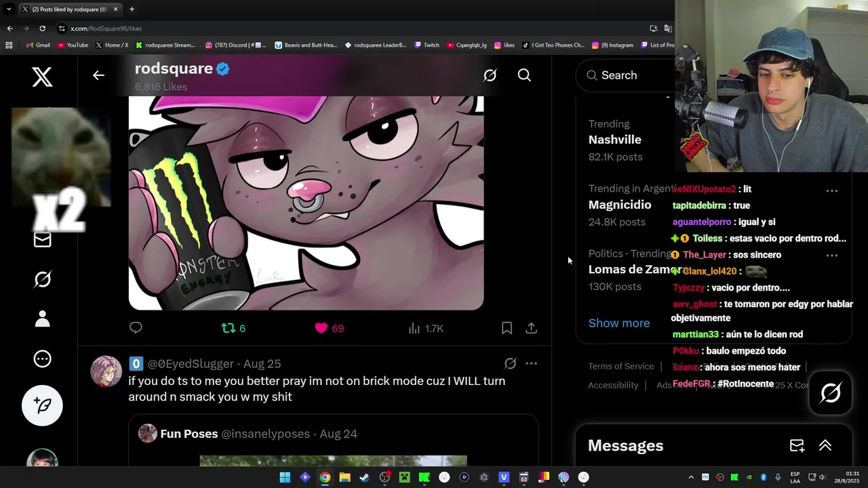Open Messages envelope in left sidebar

click(x=42, y=240)
